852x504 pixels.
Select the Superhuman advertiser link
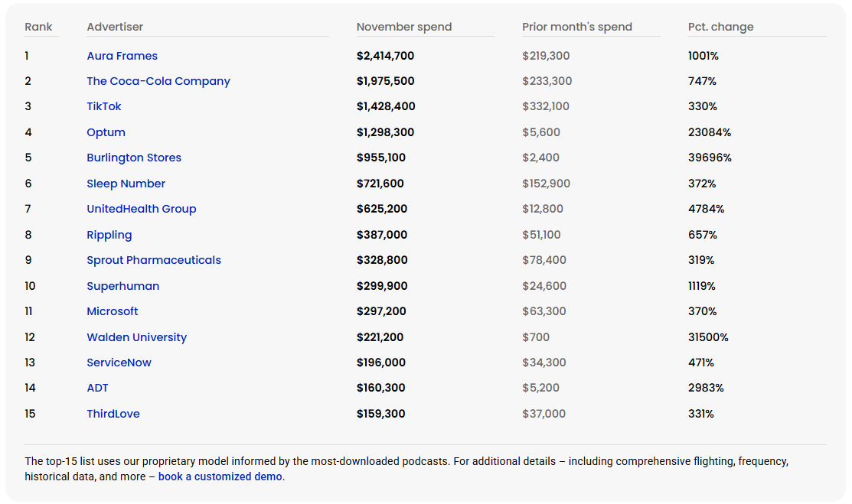[x=122, y=286]
